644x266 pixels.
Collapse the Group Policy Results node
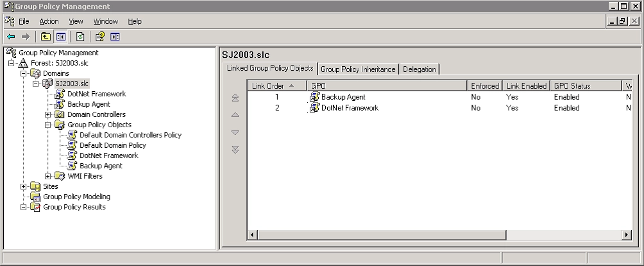(23, 207)
